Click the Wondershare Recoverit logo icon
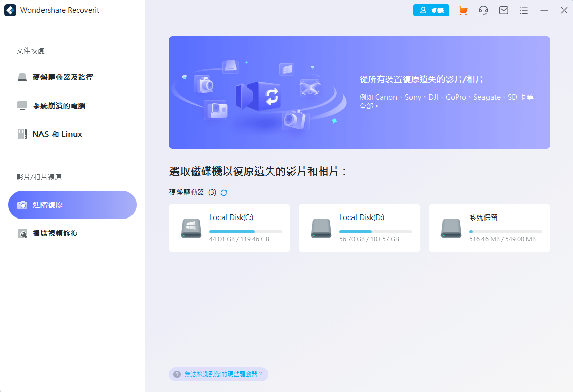This screenshot has width=573, height=392. [10, 10]
